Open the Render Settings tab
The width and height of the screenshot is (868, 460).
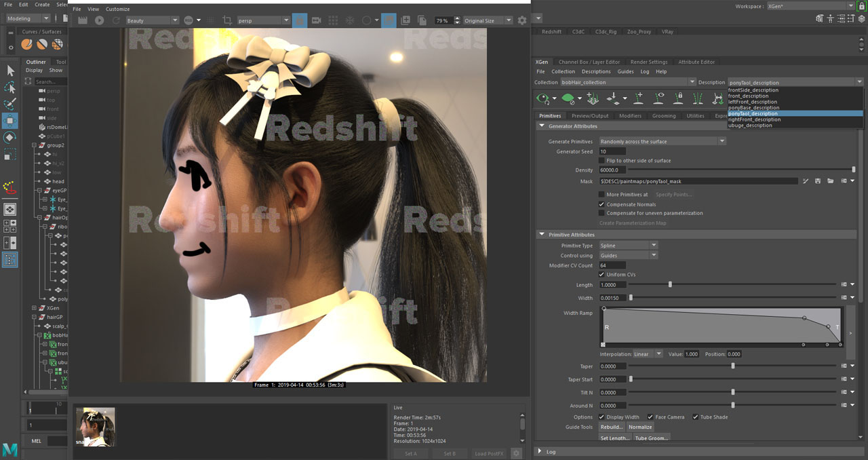point(649,62)
